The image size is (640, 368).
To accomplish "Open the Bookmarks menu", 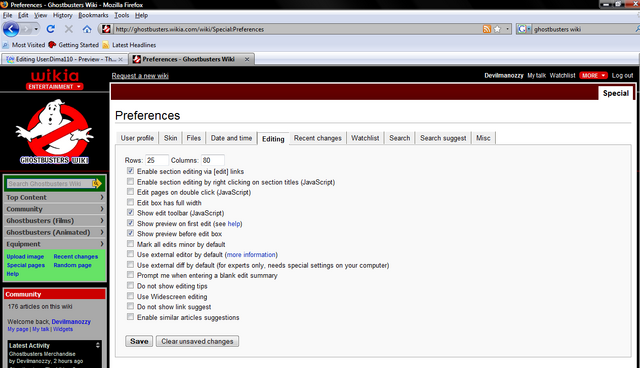I will coord(93,15).
